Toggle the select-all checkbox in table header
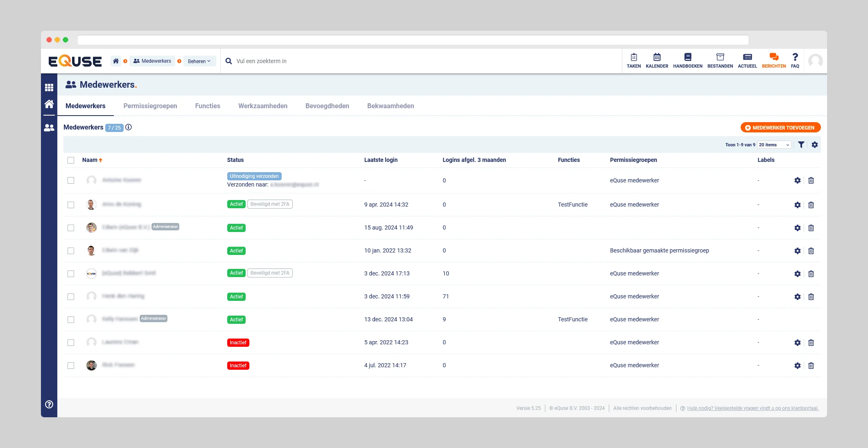Screen dimensions: 868x448 point(71,160)
